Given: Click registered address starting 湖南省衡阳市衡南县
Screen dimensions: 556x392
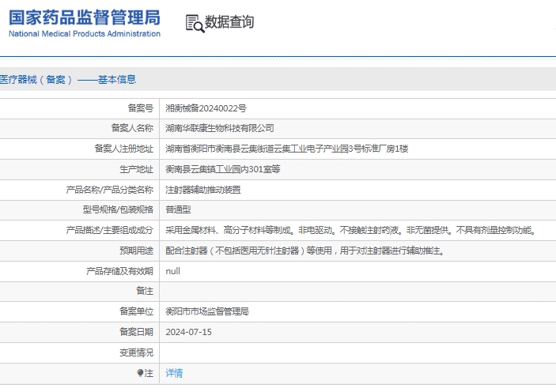Looking at the screenshot, I should pyautogui.click(x=287, y=149).
